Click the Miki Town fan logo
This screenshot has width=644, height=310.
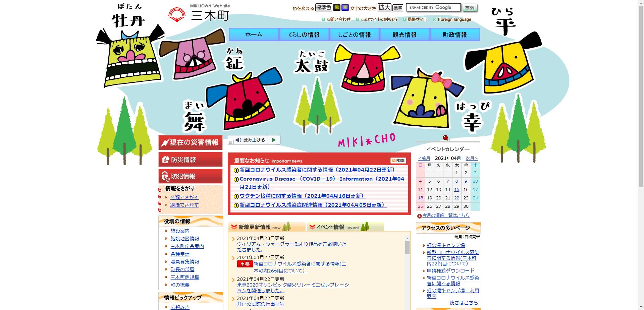pyautogui.click(x=177, y=15)
